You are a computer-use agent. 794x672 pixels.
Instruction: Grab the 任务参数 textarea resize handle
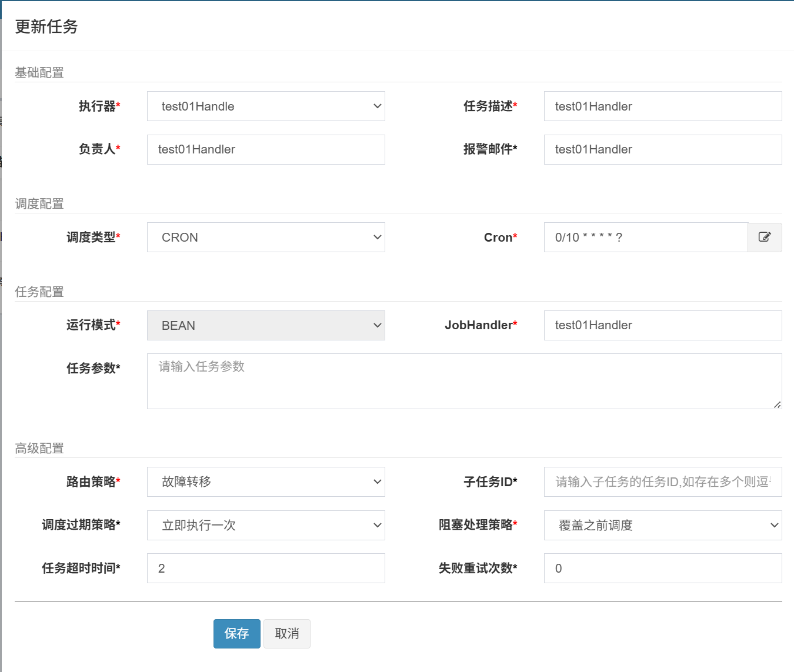(778, 404)
